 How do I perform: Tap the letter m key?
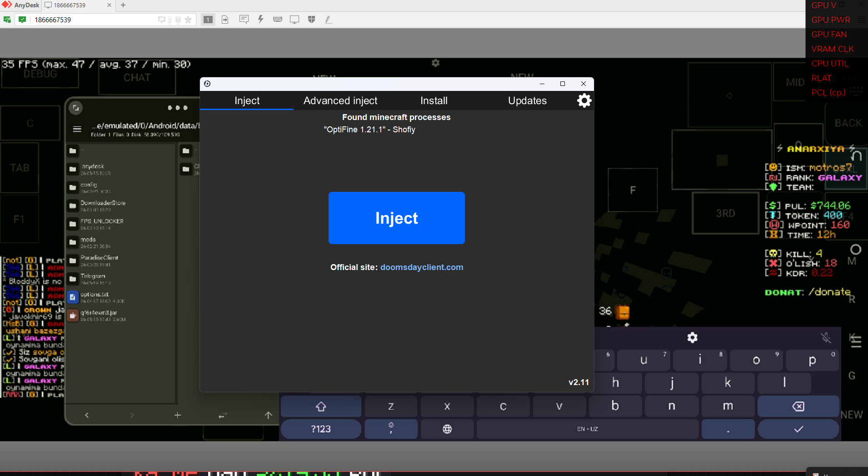[728, 406]
